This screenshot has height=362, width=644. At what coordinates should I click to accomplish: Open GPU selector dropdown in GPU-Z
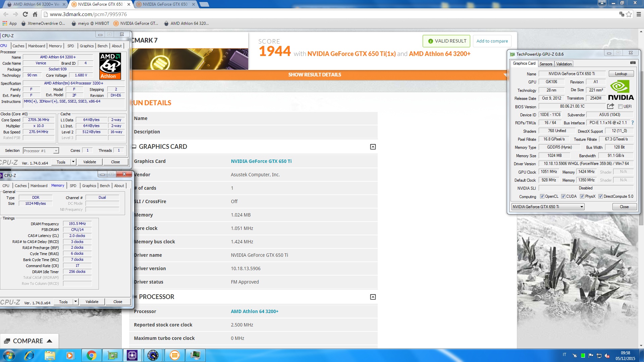point(548,207)
